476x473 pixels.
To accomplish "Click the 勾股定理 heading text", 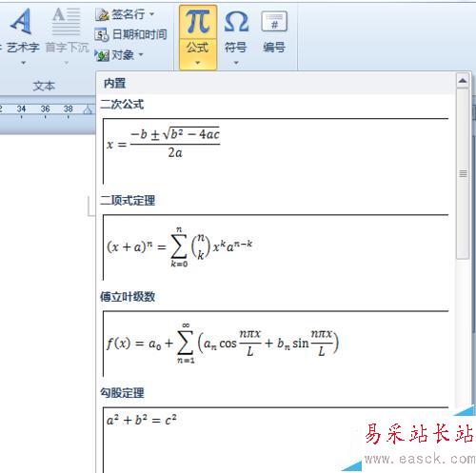I will pyautogui.click(x=122, y=393).
